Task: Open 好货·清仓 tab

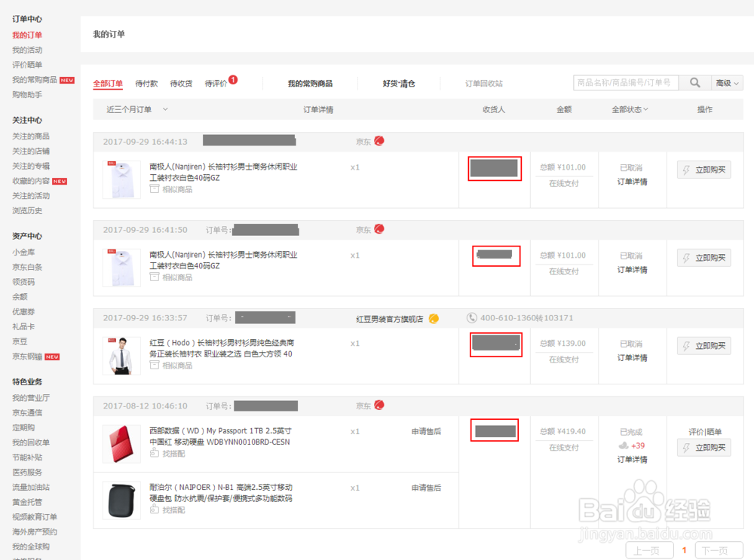Action: (x=399, y=84)
